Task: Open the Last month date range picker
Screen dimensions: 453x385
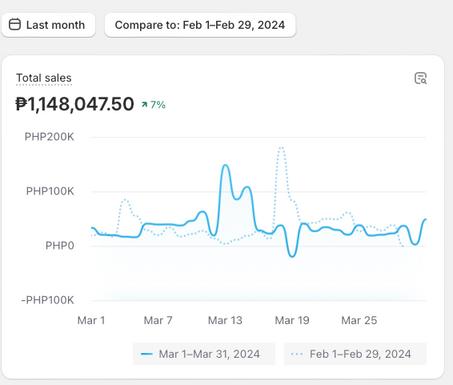Action: click(49, 25)
